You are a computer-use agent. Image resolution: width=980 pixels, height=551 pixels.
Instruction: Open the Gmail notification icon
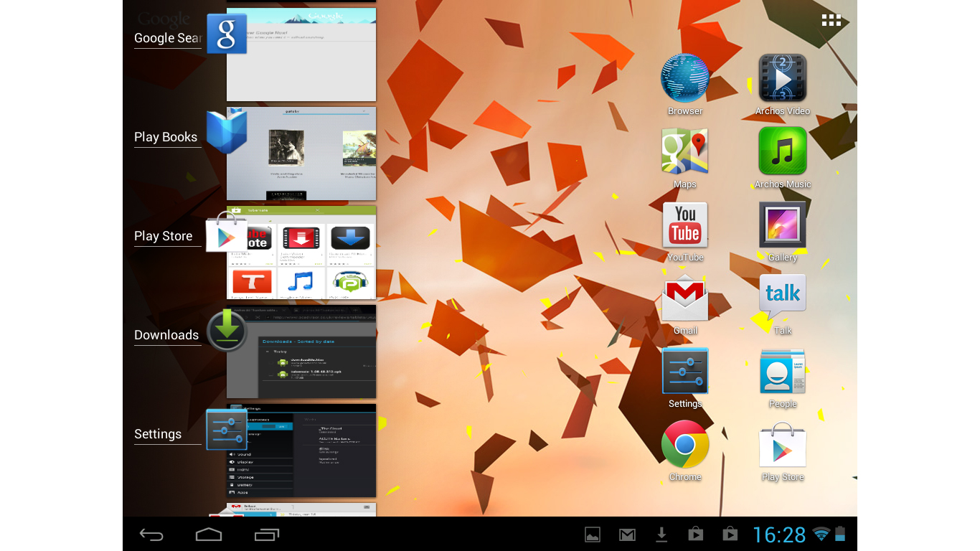627,534
